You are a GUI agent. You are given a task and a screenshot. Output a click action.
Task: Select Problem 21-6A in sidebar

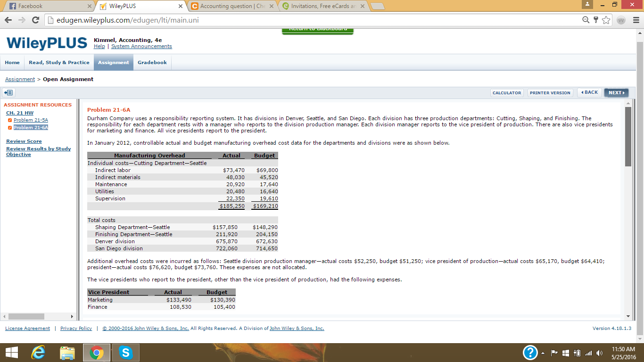click(31, 127)
